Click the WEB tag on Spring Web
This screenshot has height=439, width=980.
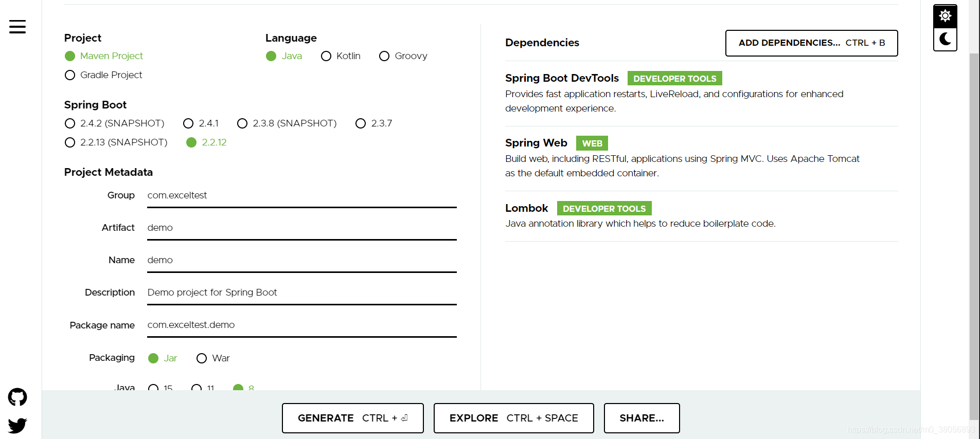click(x=592, y=143)
